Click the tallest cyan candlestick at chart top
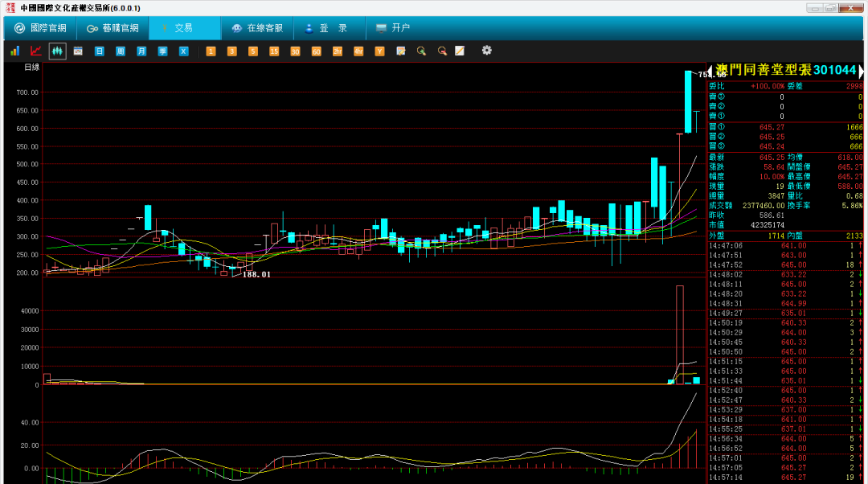 pos(688,101)
